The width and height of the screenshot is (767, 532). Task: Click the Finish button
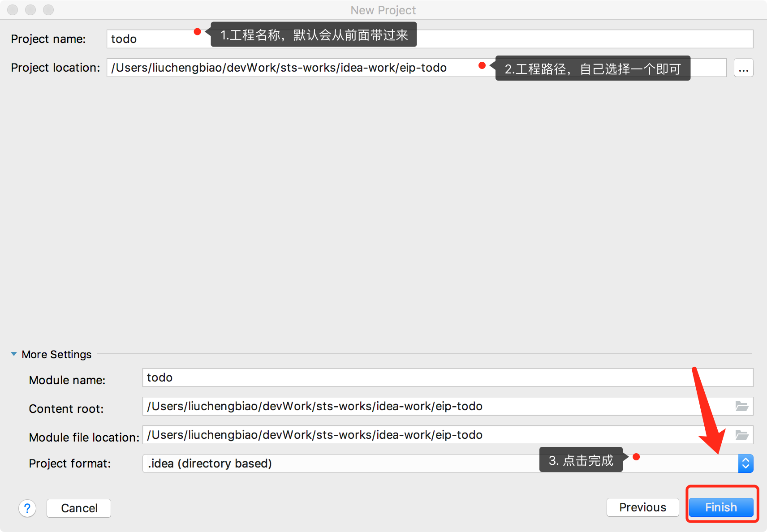click(721, 507)
